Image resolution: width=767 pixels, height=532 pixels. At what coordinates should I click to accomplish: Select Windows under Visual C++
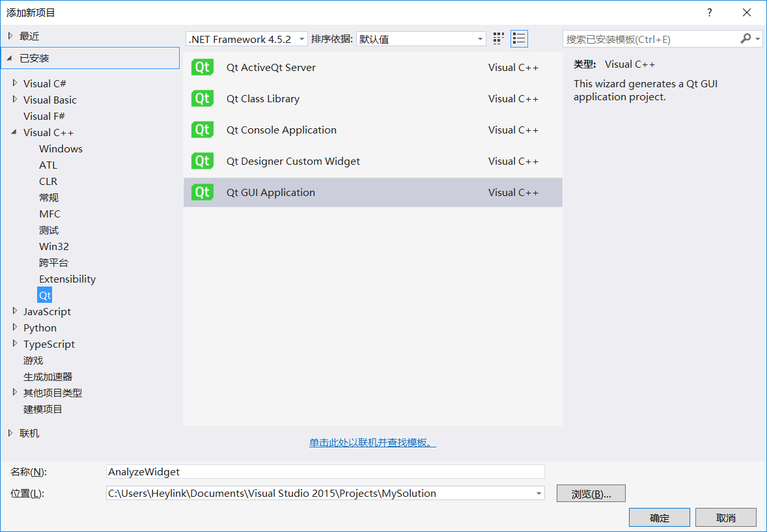tap(61, 148)
